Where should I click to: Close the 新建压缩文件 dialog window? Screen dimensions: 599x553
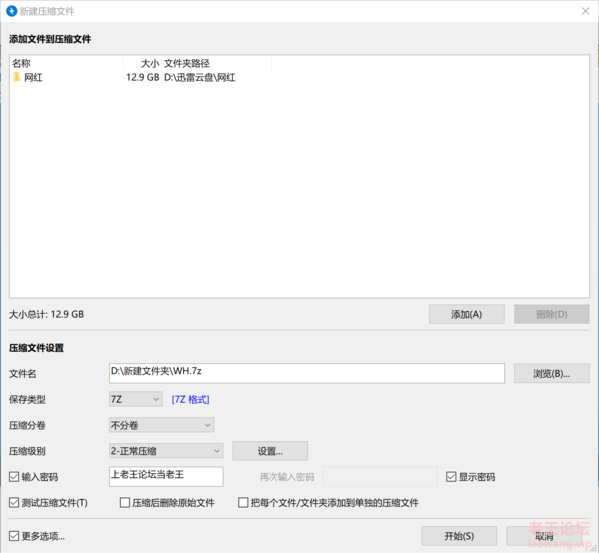point(585,11)
